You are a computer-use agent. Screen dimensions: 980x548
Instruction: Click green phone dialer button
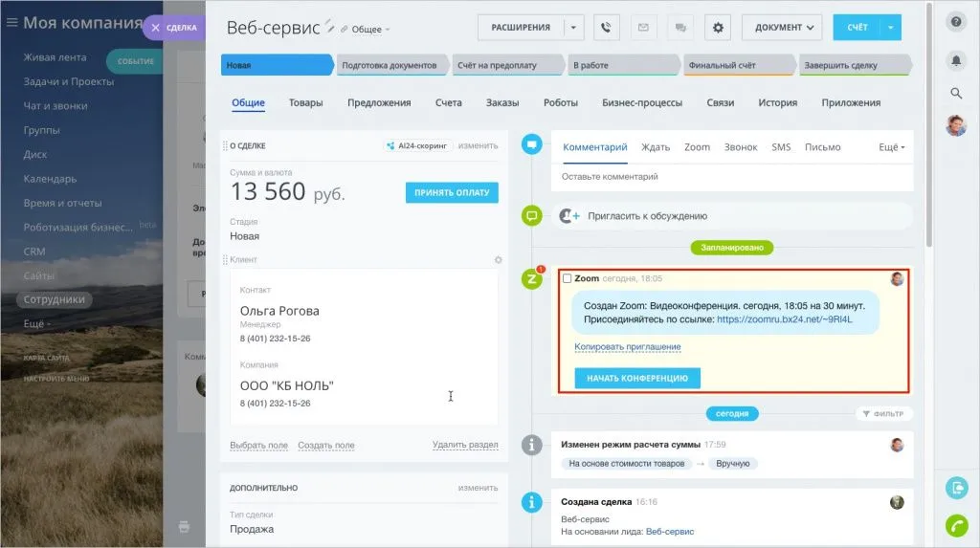click(x=956, y=524)
